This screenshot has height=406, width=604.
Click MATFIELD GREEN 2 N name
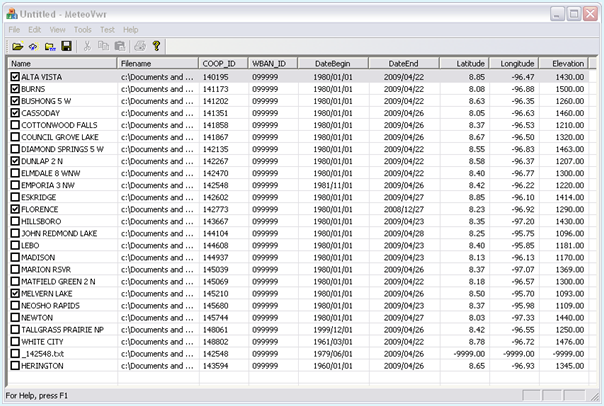pyautogui.click(x=58, y=282)
